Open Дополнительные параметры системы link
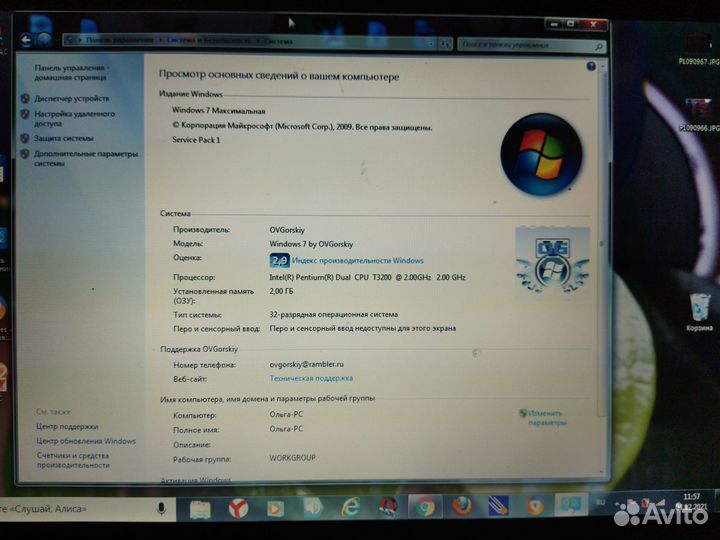Image resolution: width=720 pixels, height=540 pixels. (86, 158)
